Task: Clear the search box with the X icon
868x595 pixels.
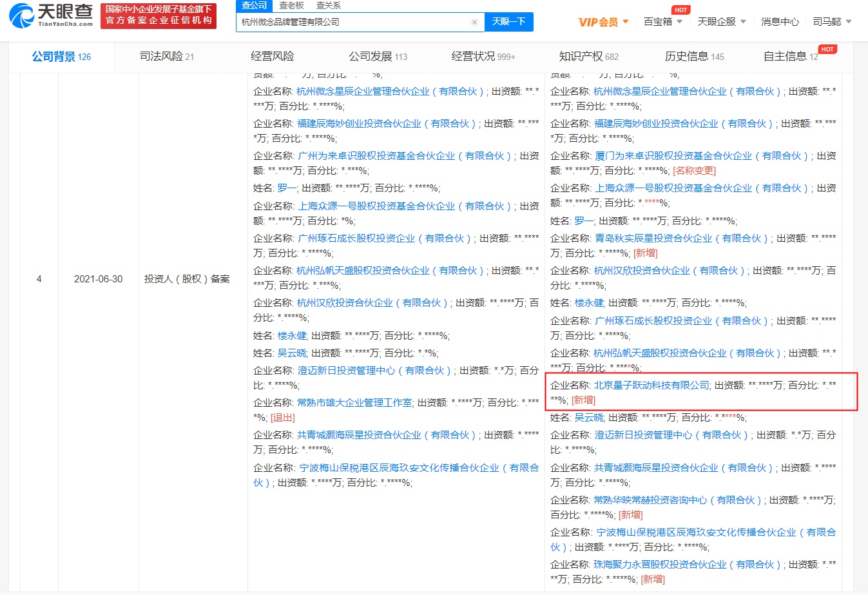Action: (474, 22)
